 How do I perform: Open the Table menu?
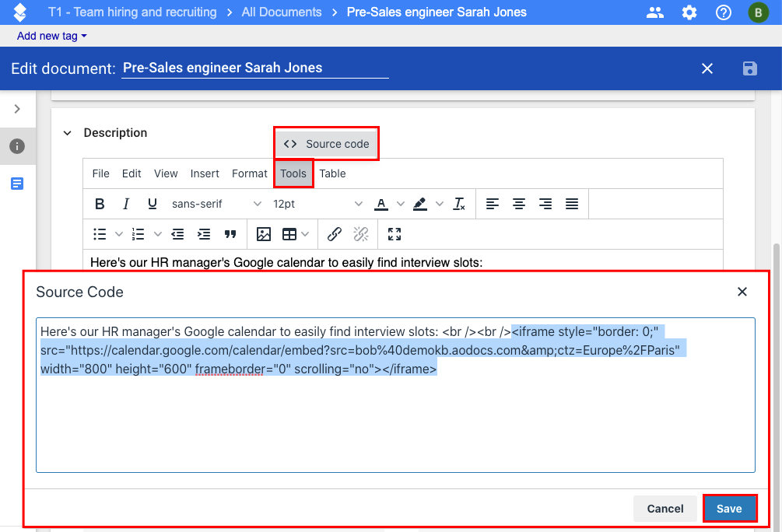[333, 173]
